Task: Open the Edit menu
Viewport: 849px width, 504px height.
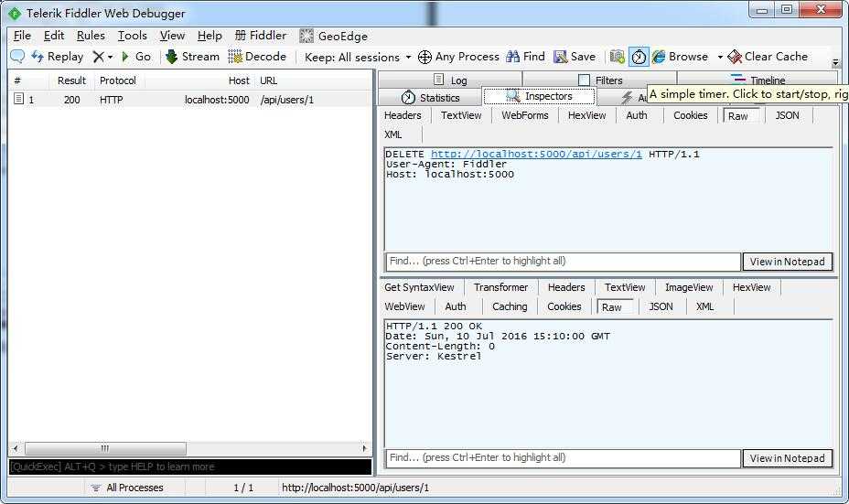Action: 54,36
